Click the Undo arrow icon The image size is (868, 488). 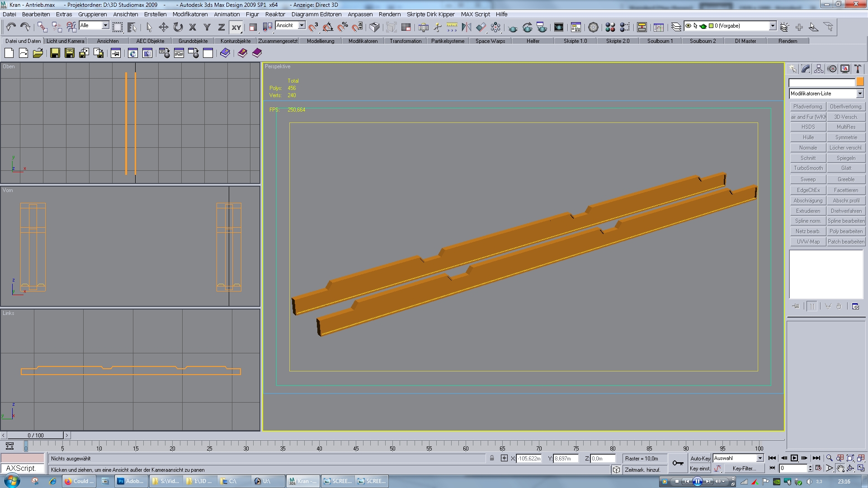[x=11, y=27]
